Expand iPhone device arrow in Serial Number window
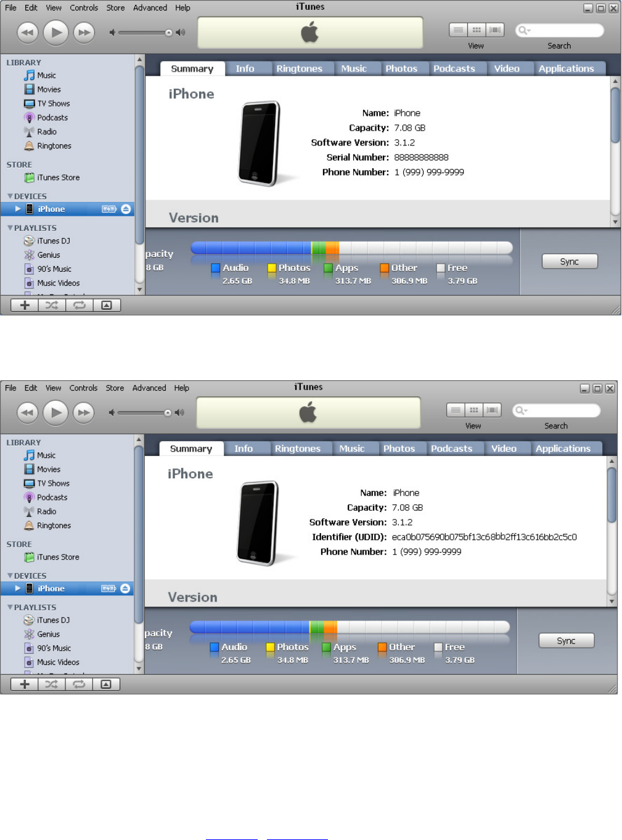The width and height of the screenshot is (622, 840). coord(18,209)
